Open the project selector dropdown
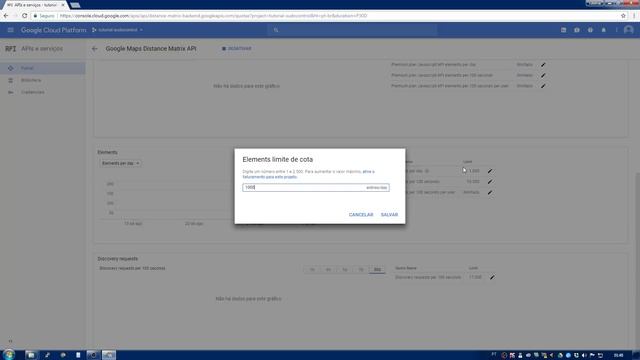The height and width of the screenshot is (360, 640). tap(118, 30)
